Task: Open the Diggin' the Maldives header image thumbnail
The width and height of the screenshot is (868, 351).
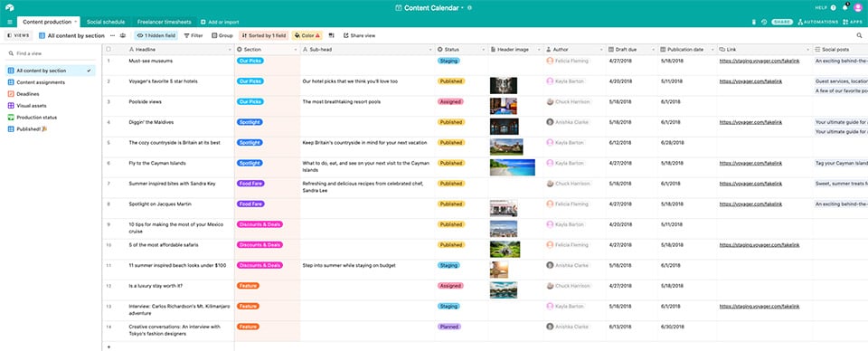Action: point(505,127)
